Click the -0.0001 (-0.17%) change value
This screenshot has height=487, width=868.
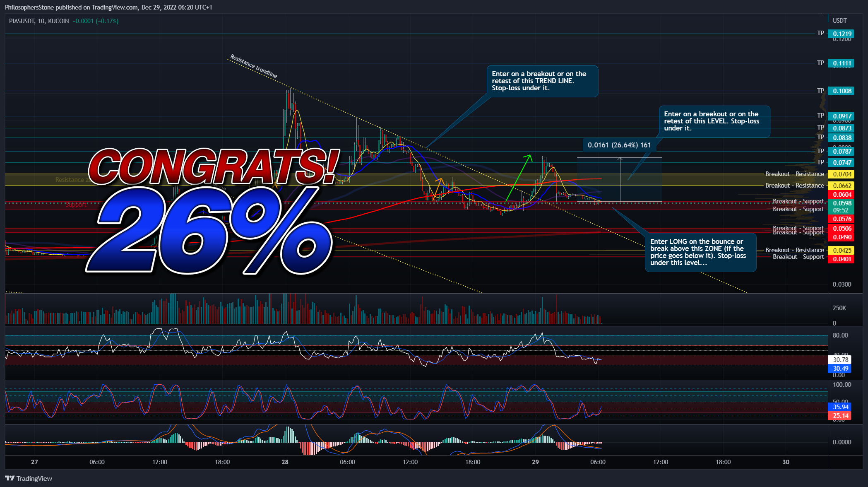click(96, 21)
